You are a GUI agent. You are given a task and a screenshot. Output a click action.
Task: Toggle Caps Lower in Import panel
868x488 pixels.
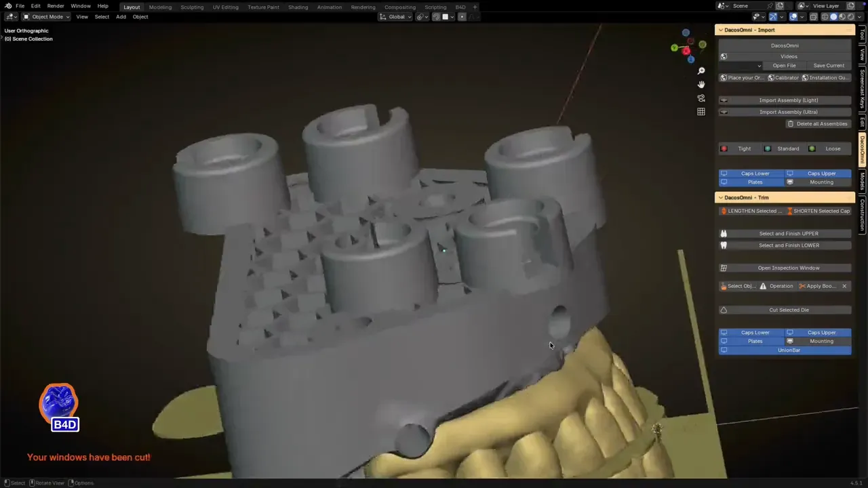pos(751,174)
